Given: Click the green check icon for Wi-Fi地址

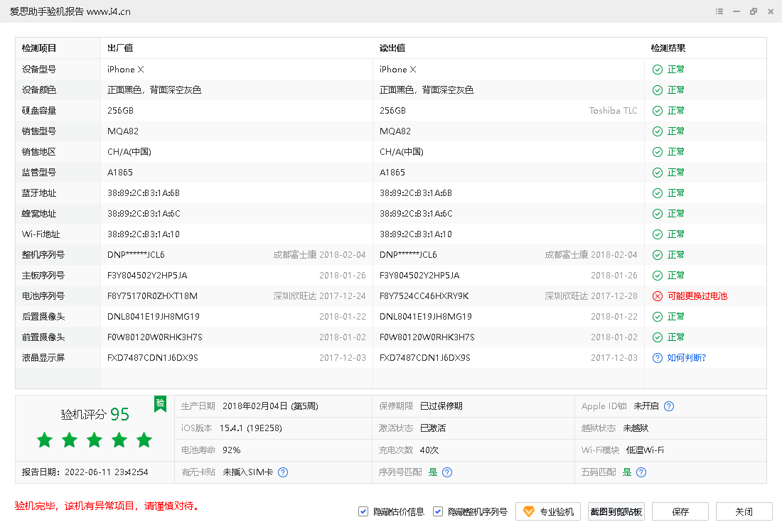Looking at the screenshot, I should coord(658,234).
